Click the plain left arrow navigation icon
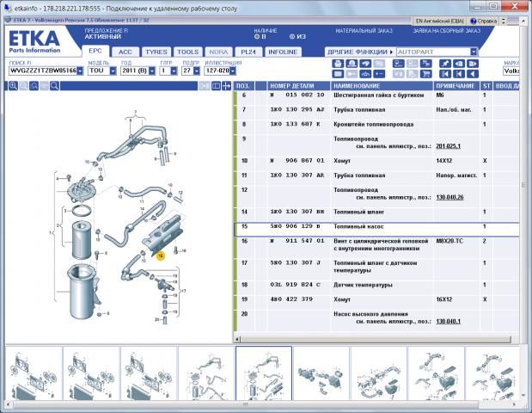Screen dimensions: 532x413 pyautogui.click(x=473, y=74)
